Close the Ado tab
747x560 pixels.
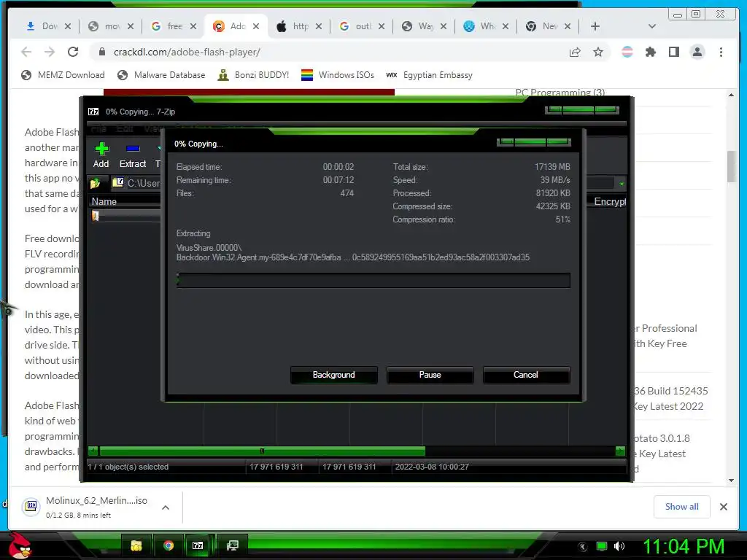point(256,26)
